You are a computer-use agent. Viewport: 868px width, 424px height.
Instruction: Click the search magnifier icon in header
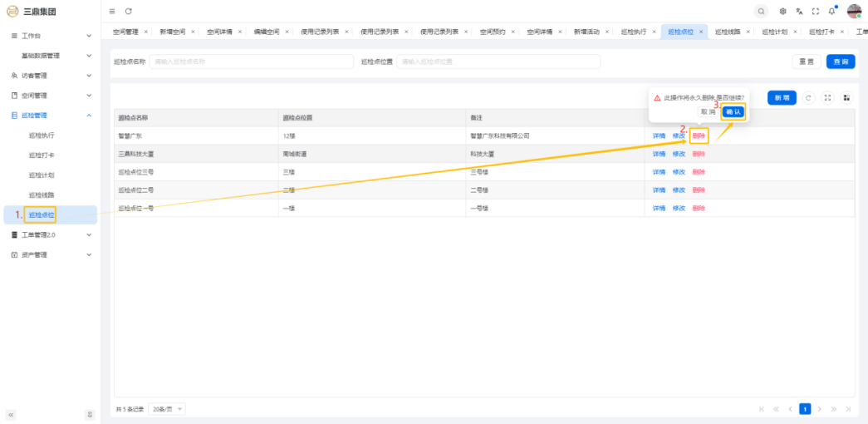(761, 12)
